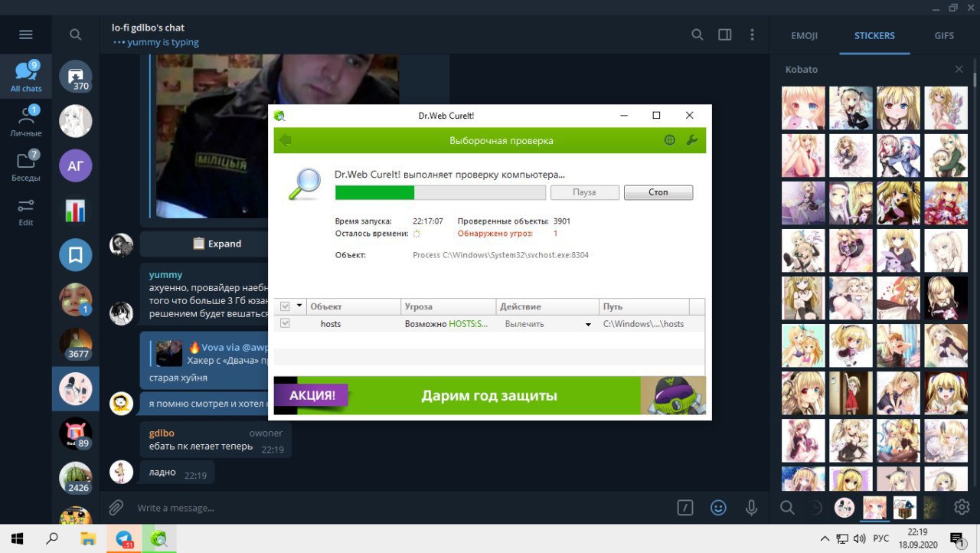Open the Edit folders option
The width and height of the screenshot is (980, 553).
click(x=26, y=212)
